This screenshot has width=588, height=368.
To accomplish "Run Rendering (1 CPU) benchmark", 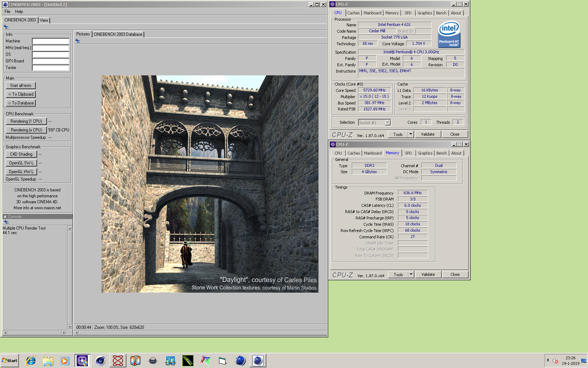I will pos(26,121).
